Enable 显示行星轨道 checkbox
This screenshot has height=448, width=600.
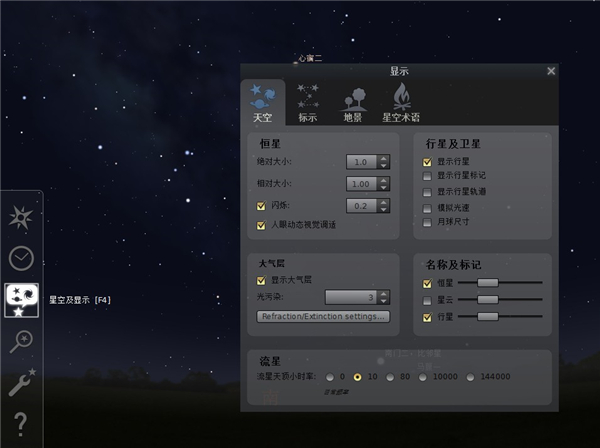[427, 192]
